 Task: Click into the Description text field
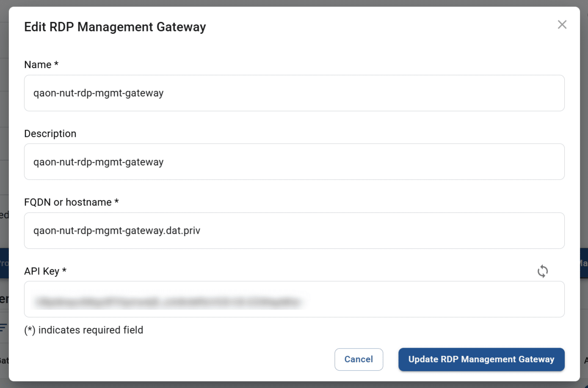[294, 162]
